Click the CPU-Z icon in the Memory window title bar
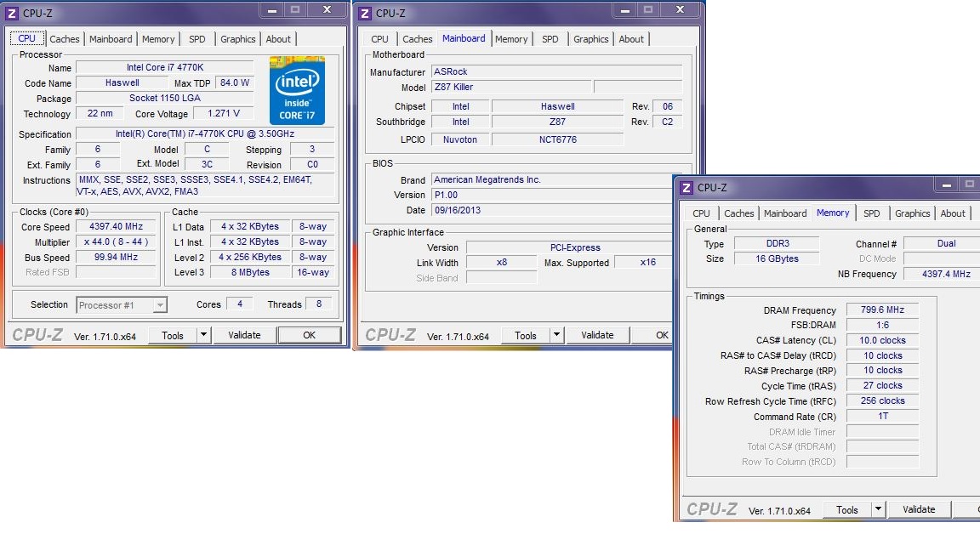 (687, 187)
